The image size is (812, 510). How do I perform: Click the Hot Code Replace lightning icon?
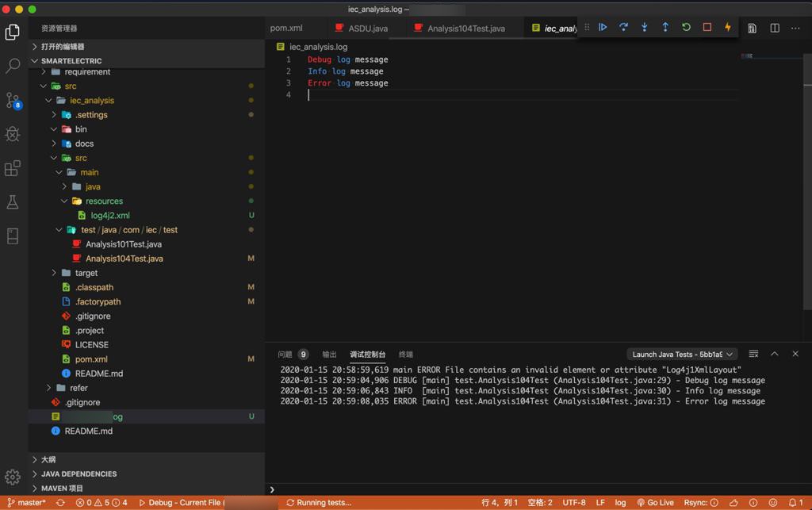(728, 28)
